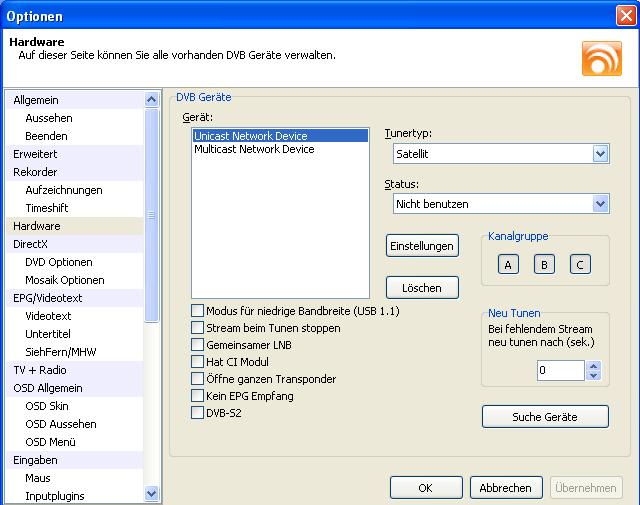Expand the Status dropdown list

click(600, 204)
